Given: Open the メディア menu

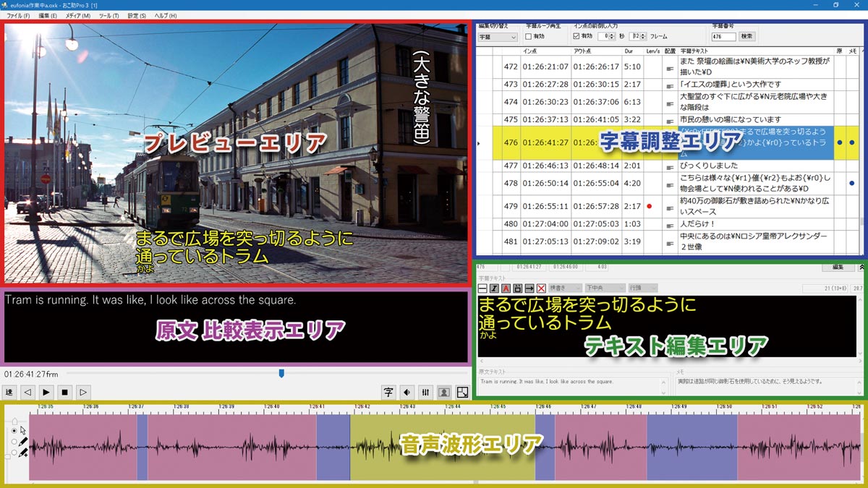Looking at the screenshot, I should (x=78, y=15).
